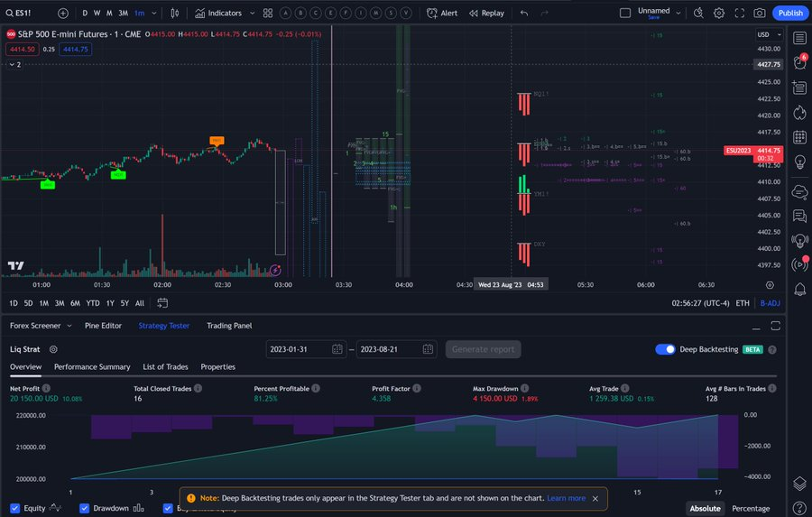
Task: Open the streams play icon
Action: 799,263
